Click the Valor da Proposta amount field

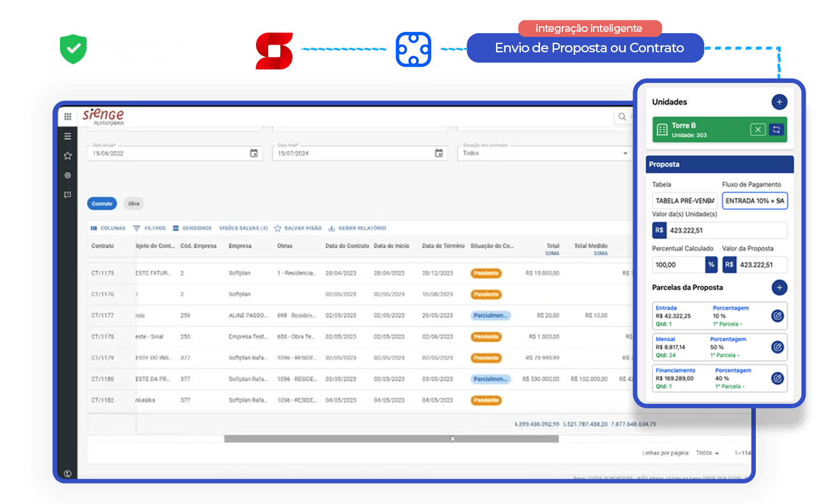(762, 265)
